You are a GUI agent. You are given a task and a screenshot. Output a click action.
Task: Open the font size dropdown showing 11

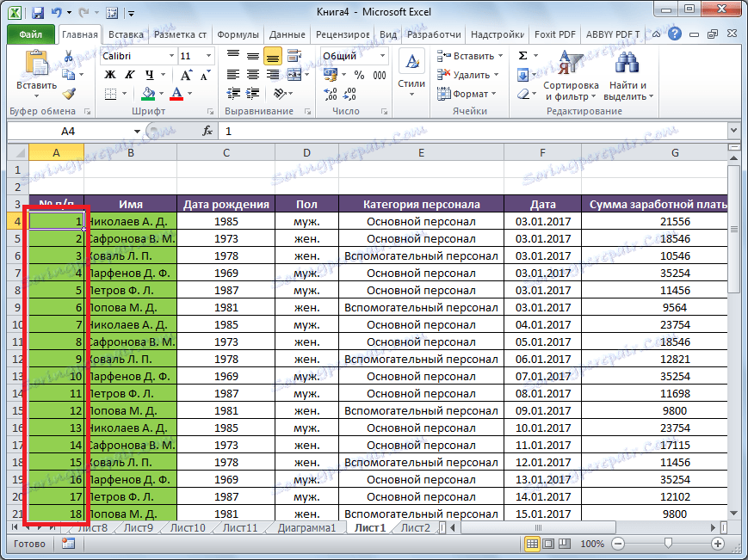tap(207, 55)
